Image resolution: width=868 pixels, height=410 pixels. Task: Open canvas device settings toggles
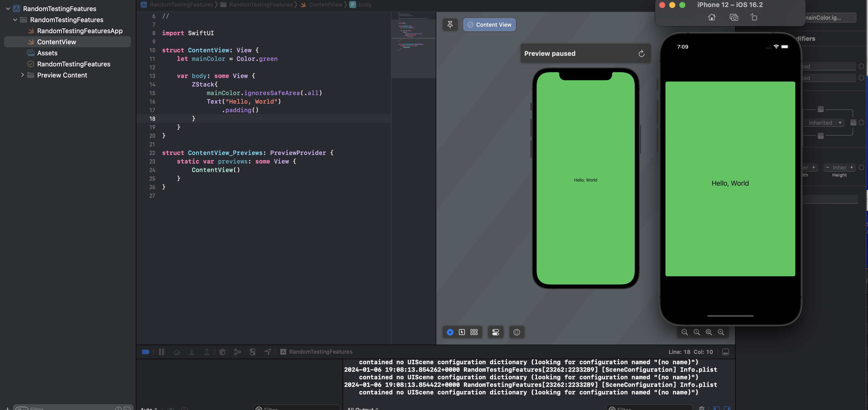pyautogui.click(x=495, y=332)
